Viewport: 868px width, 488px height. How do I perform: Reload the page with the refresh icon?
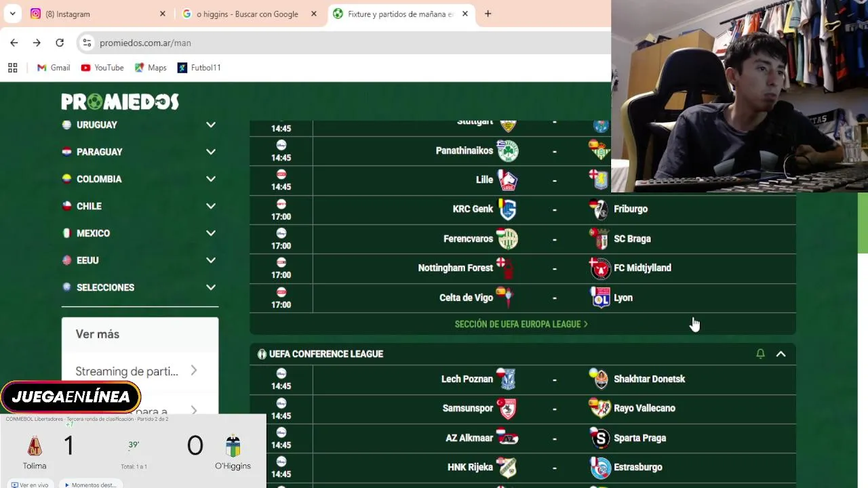tap(60, 43)
